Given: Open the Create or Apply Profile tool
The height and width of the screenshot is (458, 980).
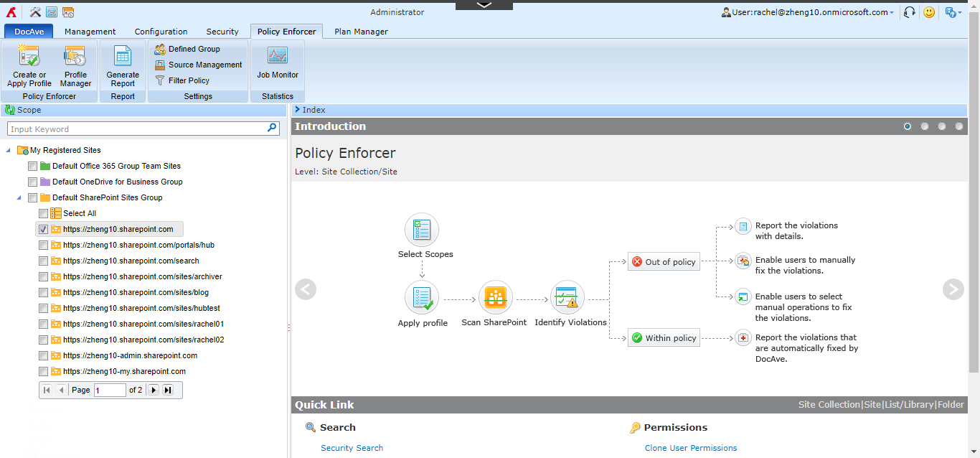Looking at the screenshot, I should [29, 66].
